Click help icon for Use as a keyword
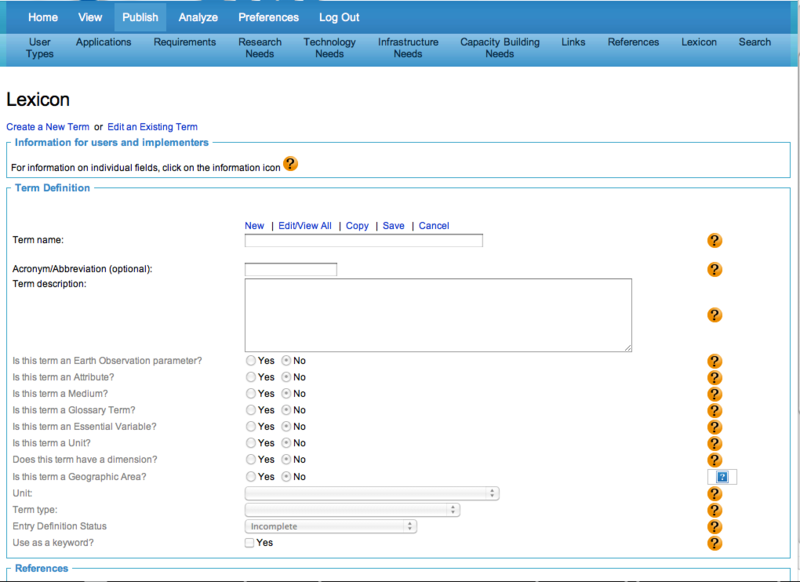 coord(714,543)
